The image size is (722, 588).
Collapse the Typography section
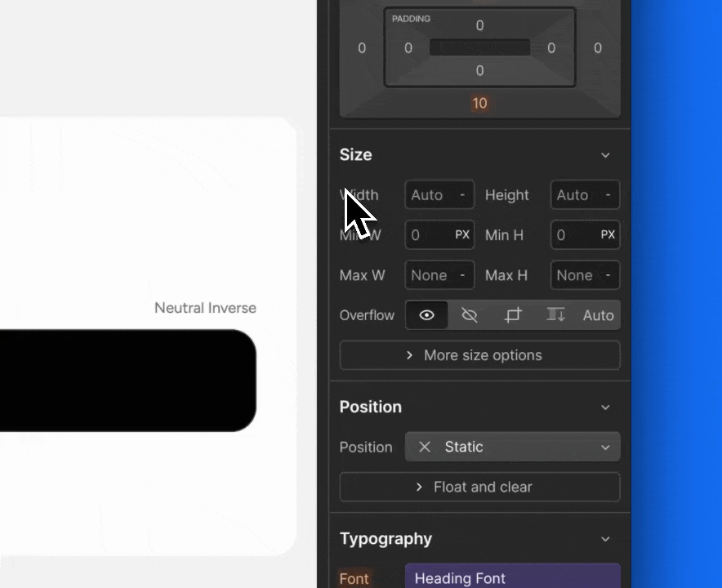605,539
